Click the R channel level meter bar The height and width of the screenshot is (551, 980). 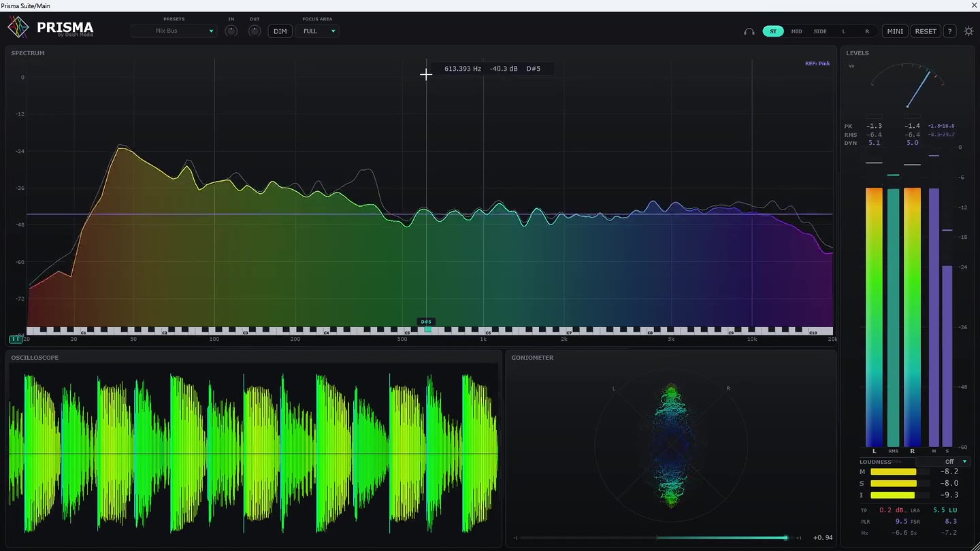click(912, 317)
